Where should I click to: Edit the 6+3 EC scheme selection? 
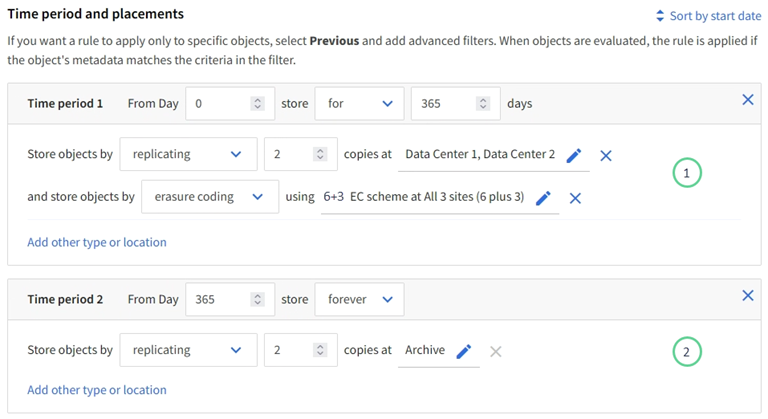tap(543, 197)
